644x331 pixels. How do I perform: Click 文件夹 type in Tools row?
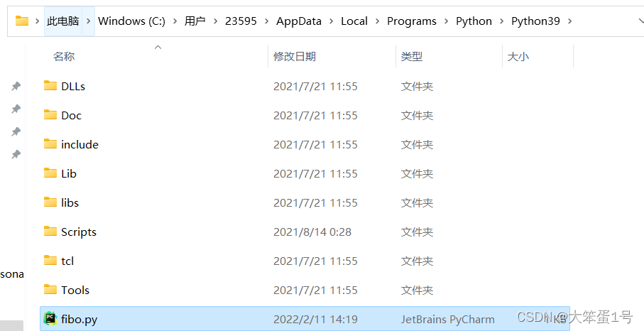[x=417, y=291]
